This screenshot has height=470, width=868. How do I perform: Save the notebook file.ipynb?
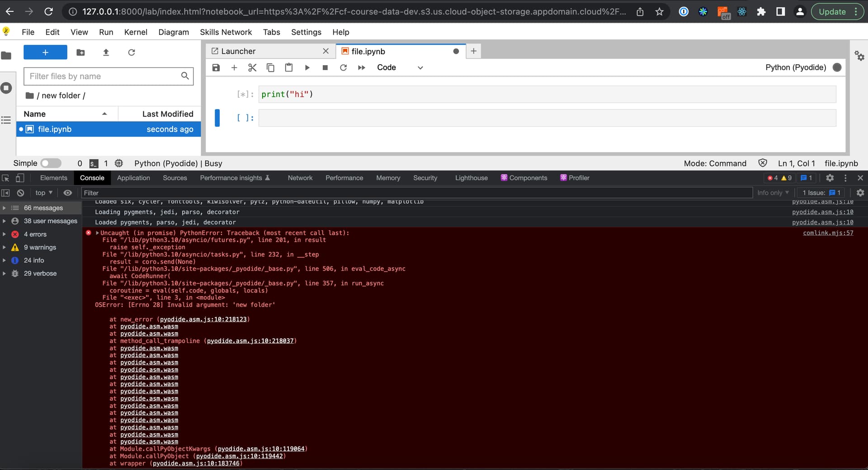216,67
